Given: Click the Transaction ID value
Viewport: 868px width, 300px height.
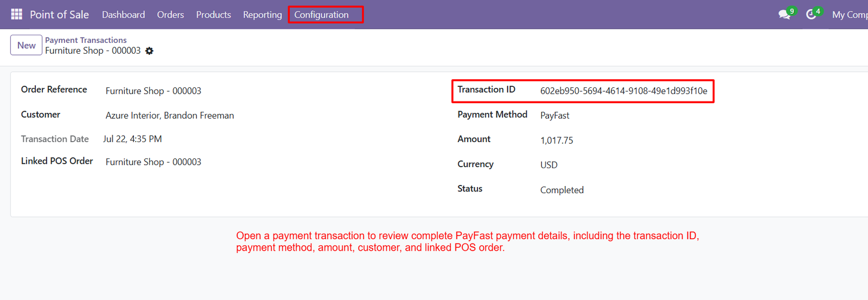Looking at the screenshot, I should pos(624,91).
